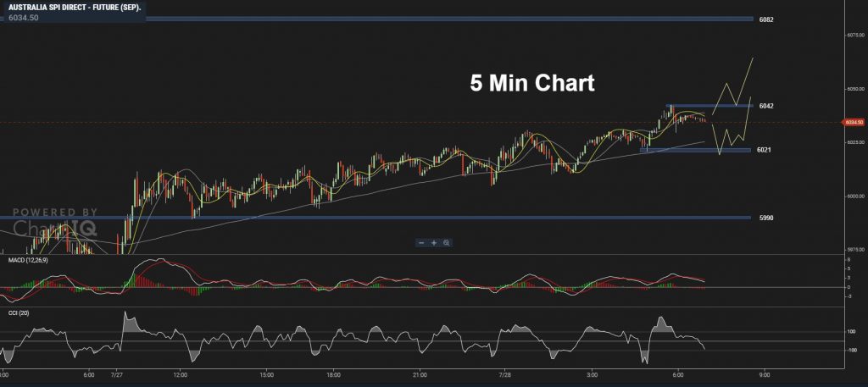
Task: Click the 5990 support level label
Action: coord(766,218)
